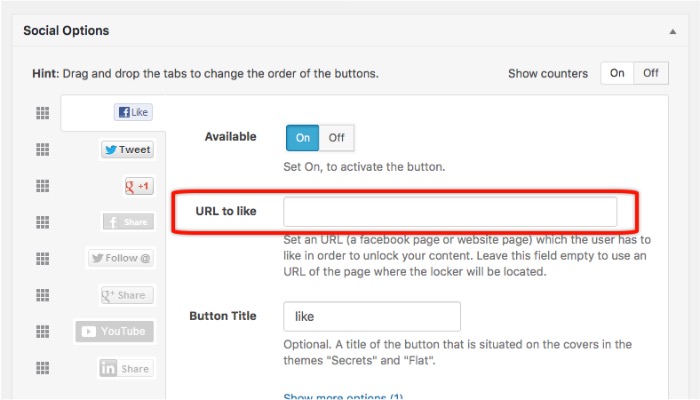
Task: Click drag handle beside the Like tab
Action: coord(42,113)
